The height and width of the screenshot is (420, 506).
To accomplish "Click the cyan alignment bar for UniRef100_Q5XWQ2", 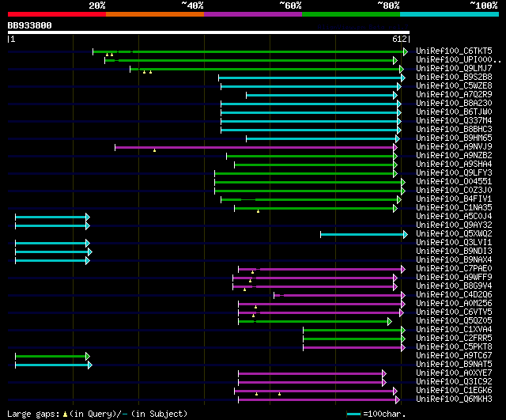I will tap(362, 235).
